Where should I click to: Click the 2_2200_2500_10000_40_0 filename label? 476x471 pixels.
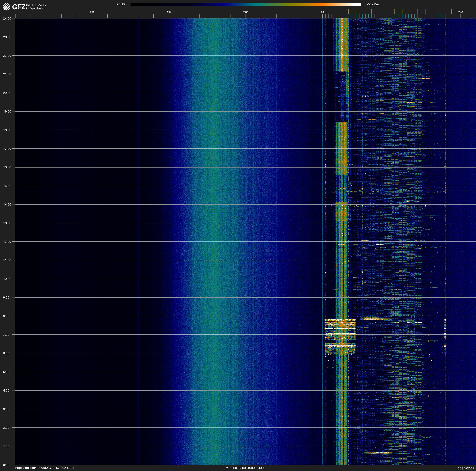[x=245, y=468]
